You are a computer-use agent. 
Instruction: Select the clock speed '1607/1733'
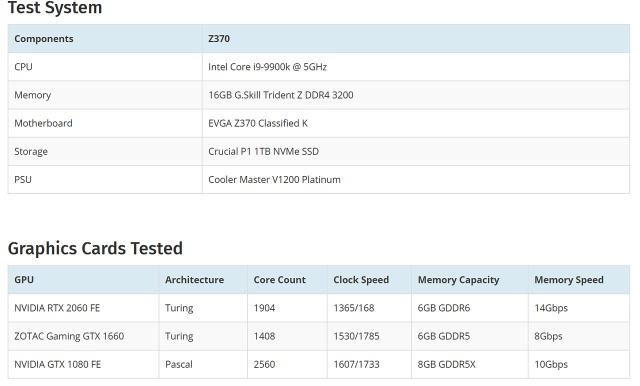coord(356,364)
